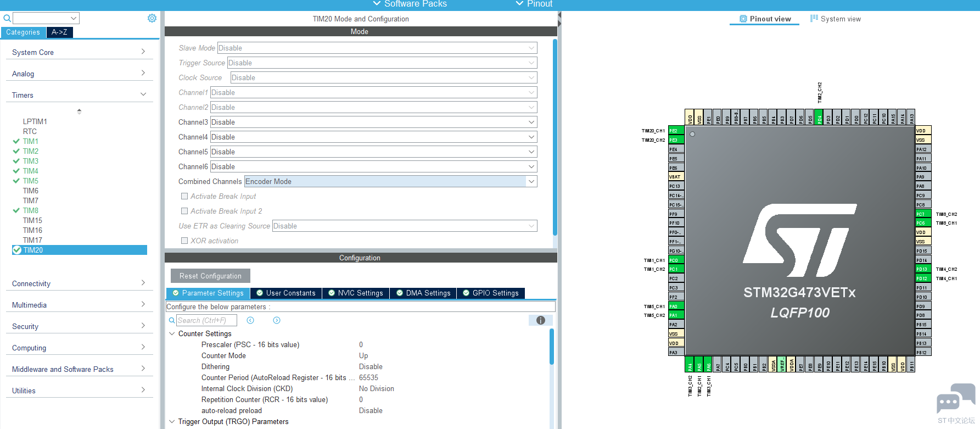Click the Counter Mode value Up
This screenshot has height=429, width=980.
pyautogui.click(x=363, y=355)
